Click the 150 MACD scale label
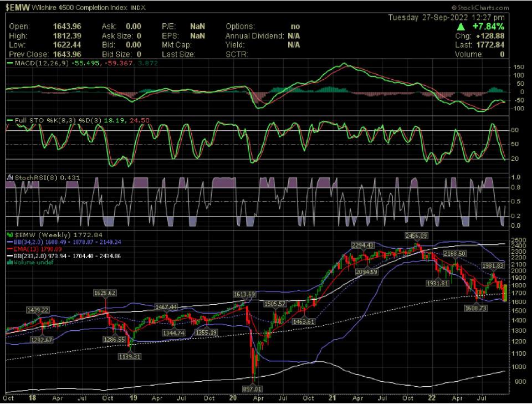The height and width of the screenshot is (405, 532). [x=519, y=67]
